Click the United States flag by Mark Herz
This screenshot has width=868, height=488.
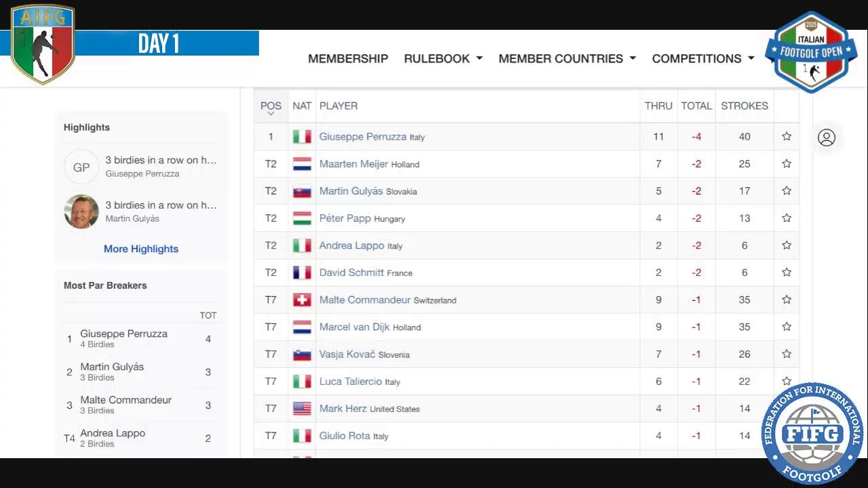pyautogui.click(x=302, y=408)
